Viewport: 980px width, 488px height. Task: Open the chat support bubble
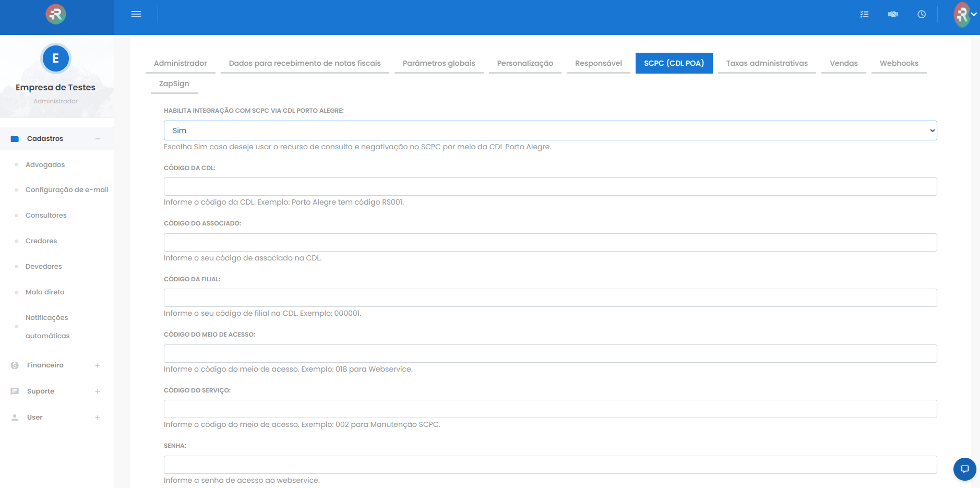tap(964, 469)
